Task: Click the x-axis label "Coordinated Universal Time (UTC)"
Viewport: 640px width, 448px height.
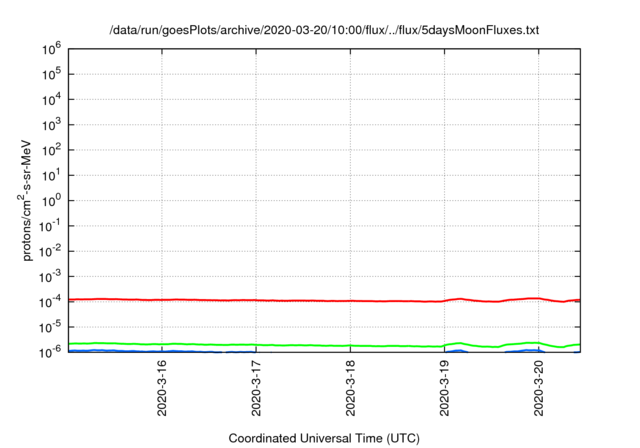Action: point(324,438)
